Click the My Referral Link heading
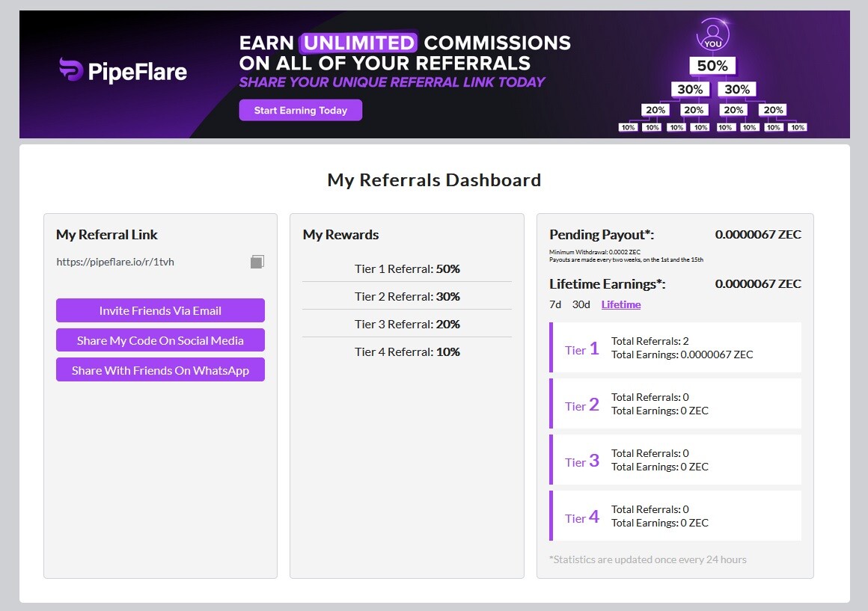The image size is (868, 611). (107, 235)
